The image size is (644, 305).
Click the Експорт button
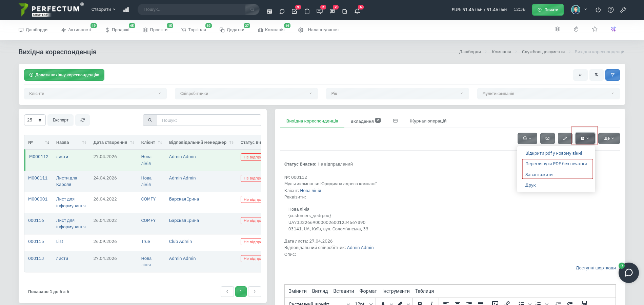tap(61, 120)
